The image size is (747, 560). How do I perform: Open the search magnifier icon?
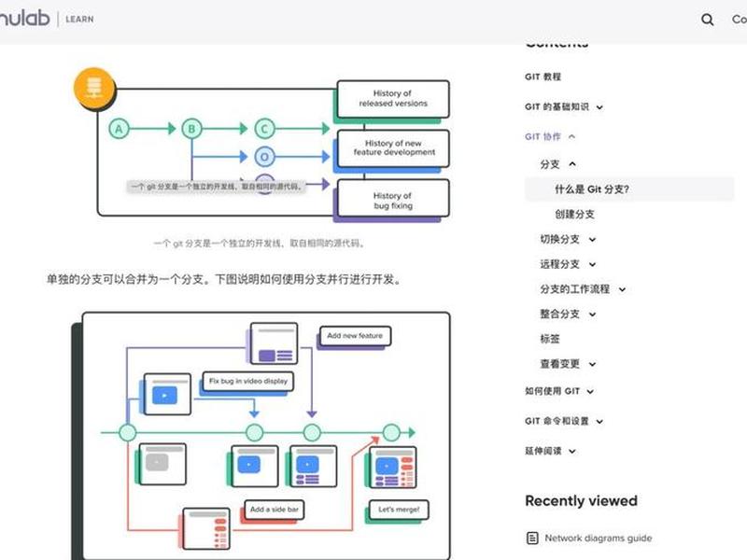pyautogui.click(x=708, y=20)
